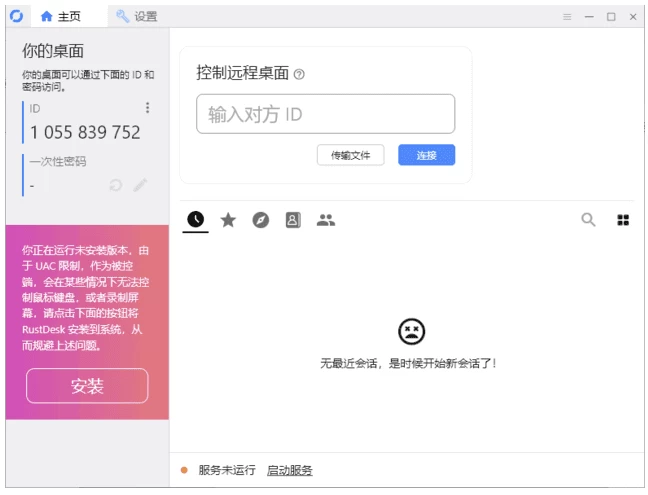Click the 启动服务 link
The height and width of the screenshot is (495, 648).
[289, 470]
